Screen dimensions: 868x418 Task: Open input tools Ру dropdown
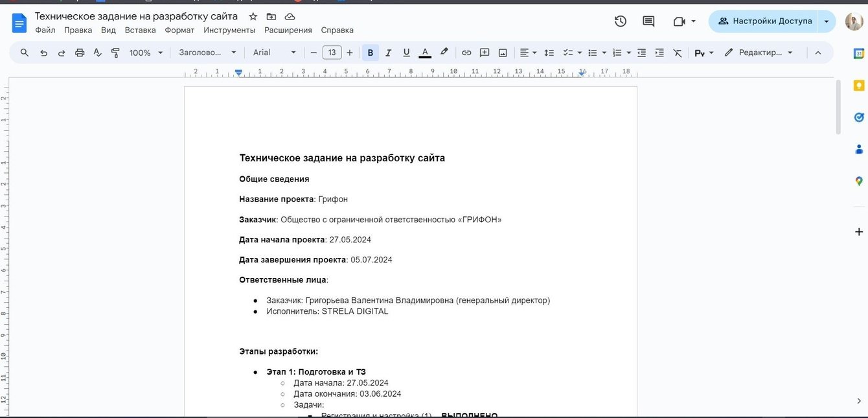pyautogui.click(x=704, y=52)
